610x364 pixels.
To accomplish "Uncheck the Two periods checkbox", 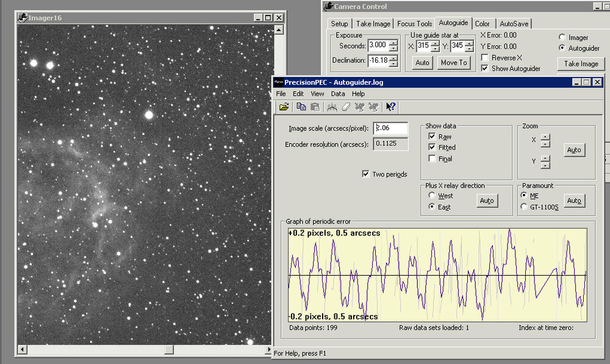I will 366,174.
